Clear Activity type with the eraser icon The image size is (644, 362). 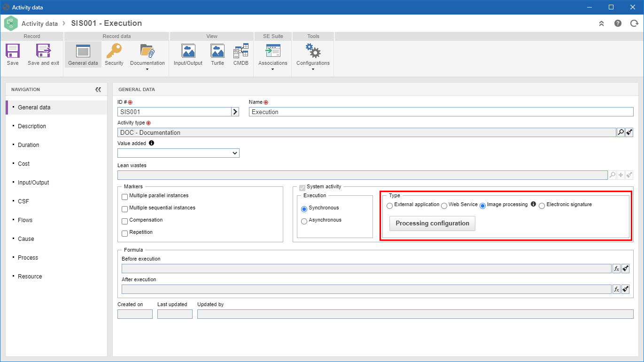(629, 132)
